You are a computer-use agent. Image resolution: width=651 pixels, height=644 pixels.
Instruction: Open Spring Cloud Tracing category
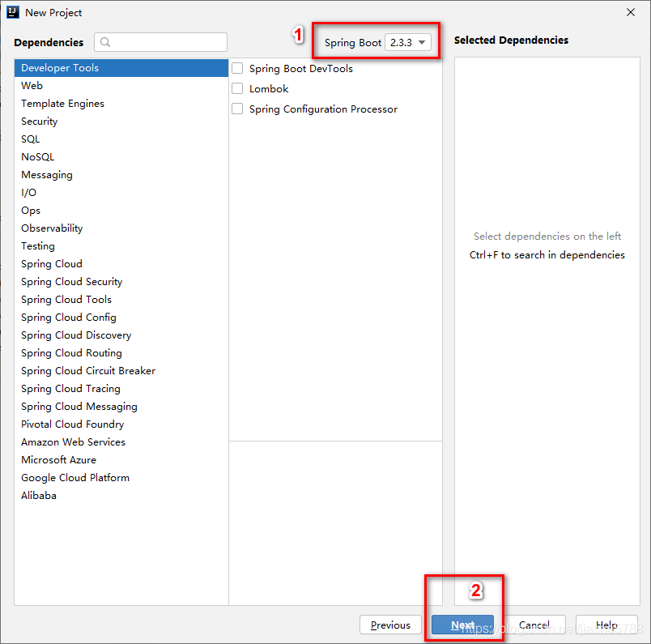point(121,389)
